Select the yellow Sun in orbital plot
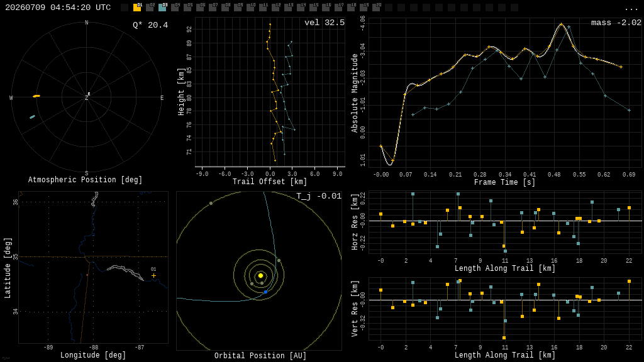This screenshot has width=644, height=362. click(x=260, y=275)
